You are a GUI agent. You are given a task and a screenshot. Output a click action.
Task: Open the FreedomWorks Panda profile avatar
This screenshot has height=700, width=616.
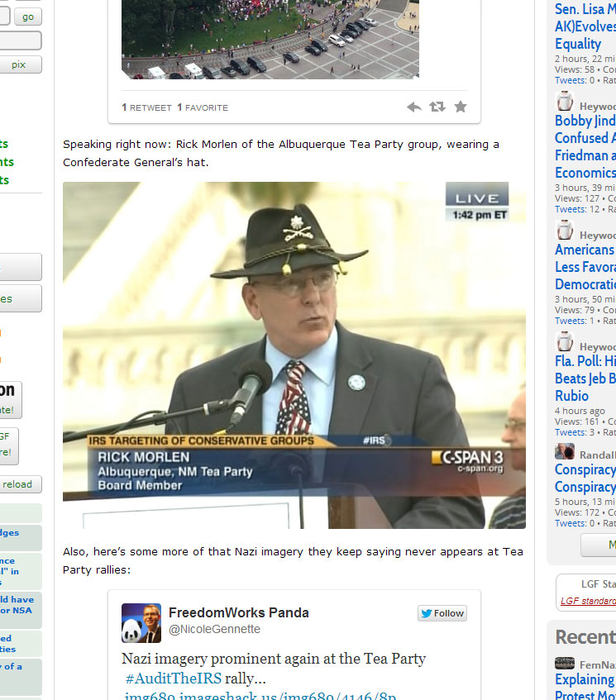pos(141,623)
